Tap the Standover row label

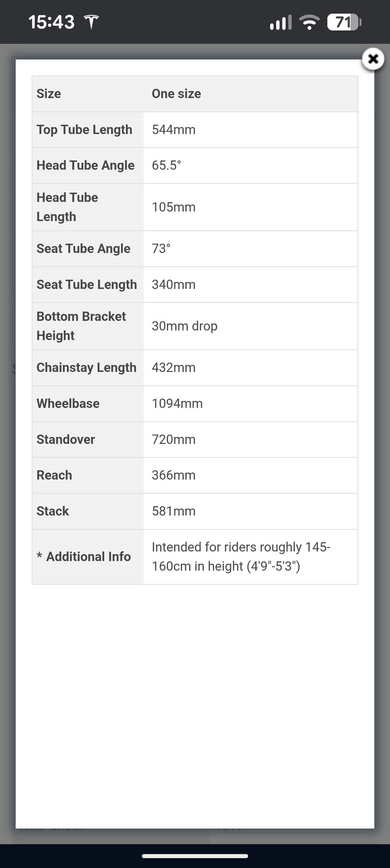(x=66, y=439)
